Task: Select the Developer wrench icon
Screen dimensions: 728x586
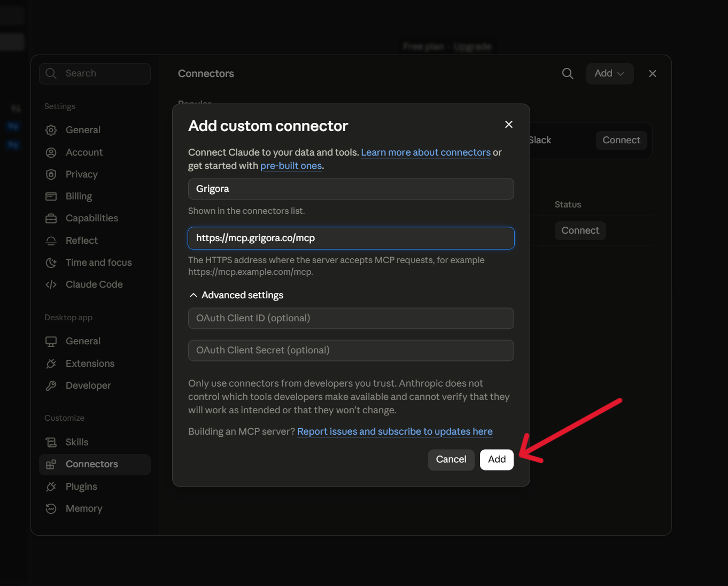Action: pyautogui.click(x=51, y=385)
